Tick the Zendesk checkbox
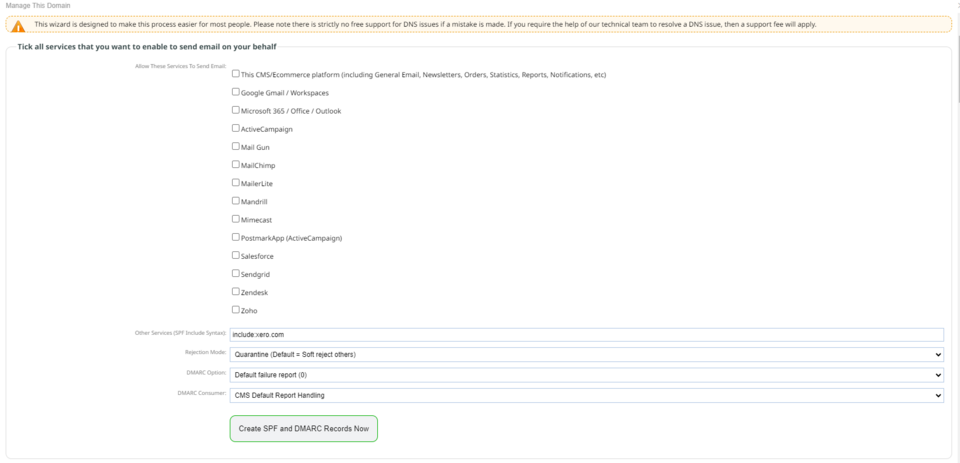960x463 pixels. click(236, 292)
